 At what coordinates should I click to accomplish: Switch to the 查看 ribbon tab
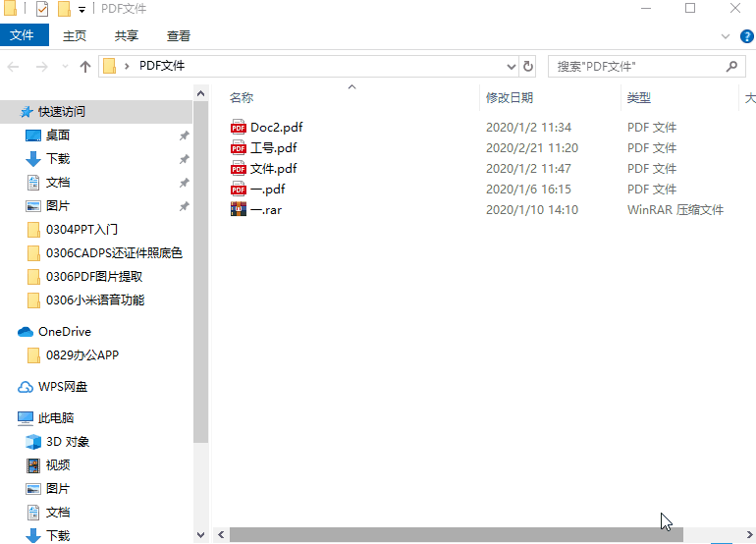(x=179, y=35)
